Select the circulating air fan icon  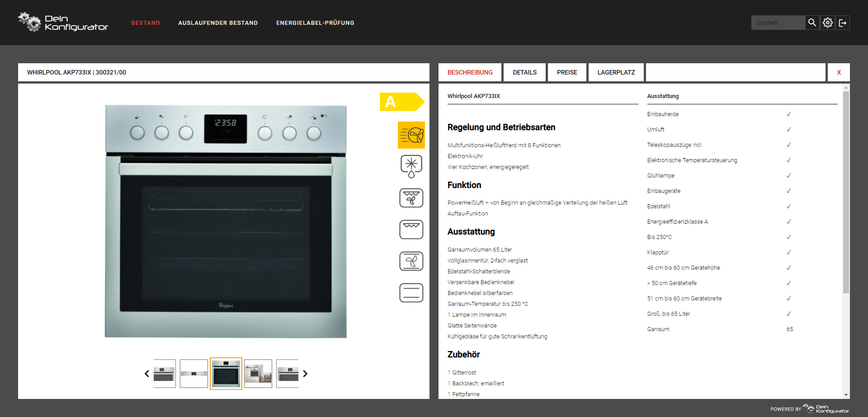(x=411, y=261)
